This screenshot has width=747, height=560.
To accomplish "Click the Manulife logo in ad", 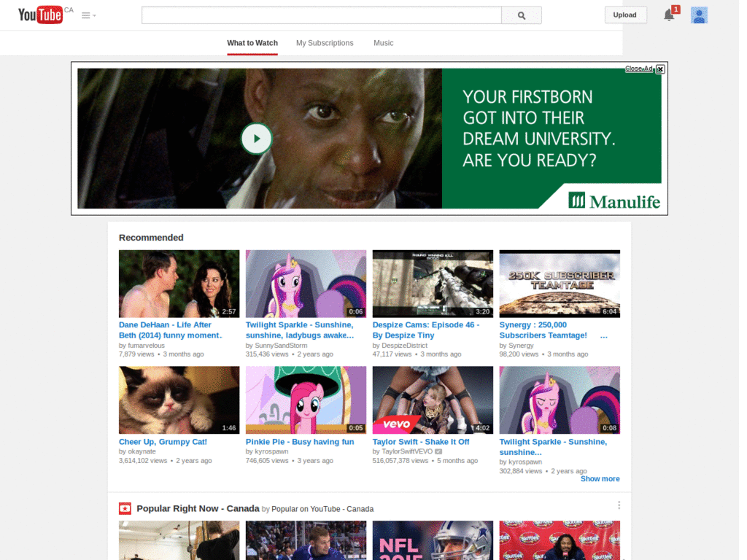I will pyautogui.click(x=614, y=201).
